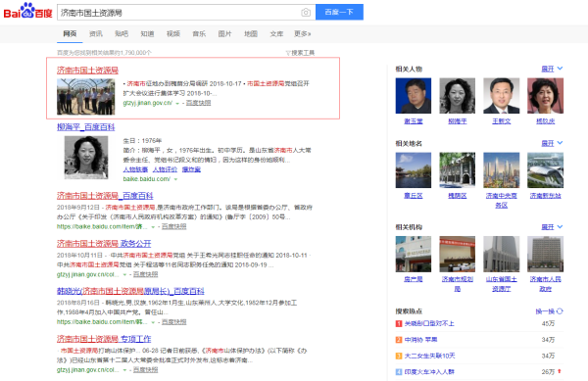Switch to the 文库 tab

pyautogui.click(x=276, y=33)
